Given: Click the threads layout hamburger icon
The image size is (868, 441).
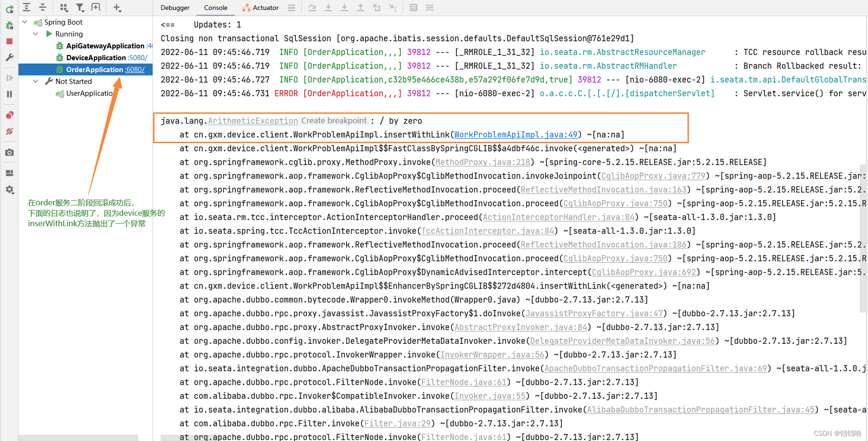Looking at the screenshot, I should 291,8.
